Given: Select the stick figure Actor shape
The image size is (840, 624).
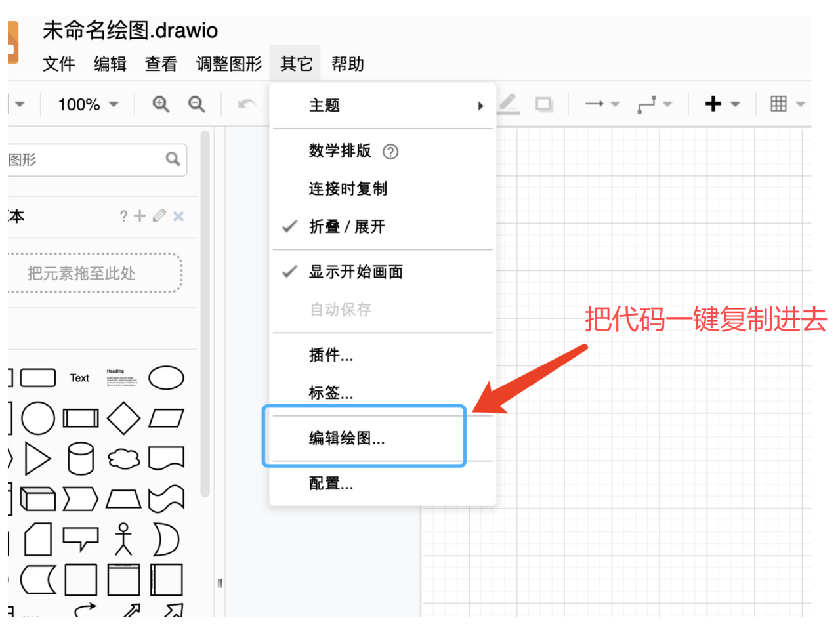Looking at the screenshot, I should [x=122, y=539].
